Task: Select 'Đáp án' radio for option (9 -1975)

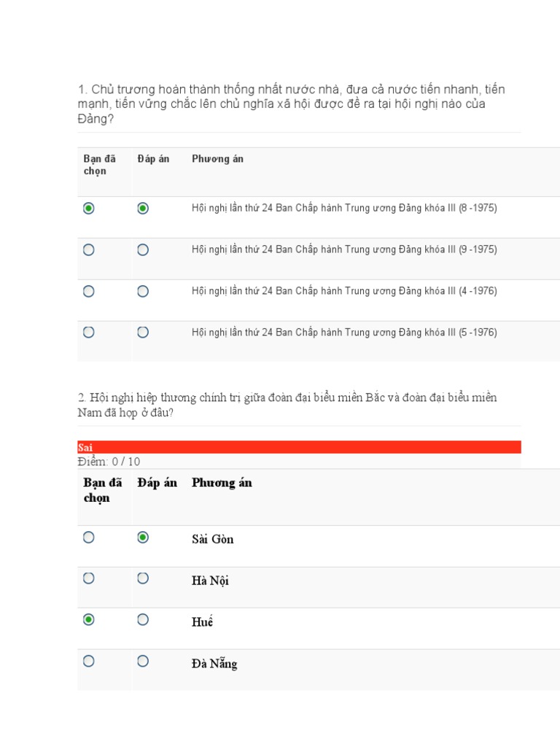Action: pos(143,249)
